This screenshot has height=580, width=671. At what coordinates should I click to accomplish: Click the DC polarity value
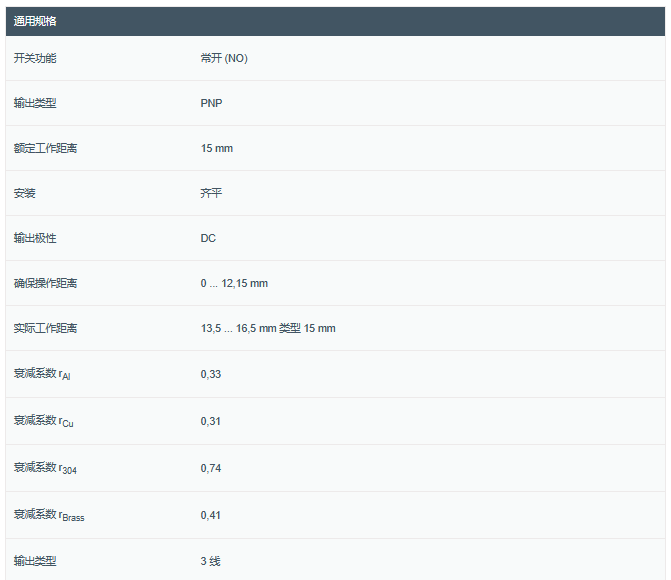(x=208, y=238)
